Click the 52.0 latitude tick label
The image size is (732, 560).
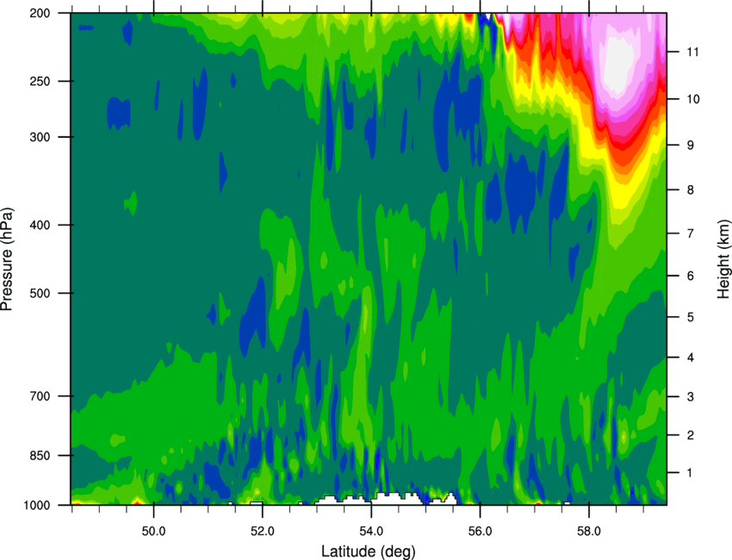263,532
